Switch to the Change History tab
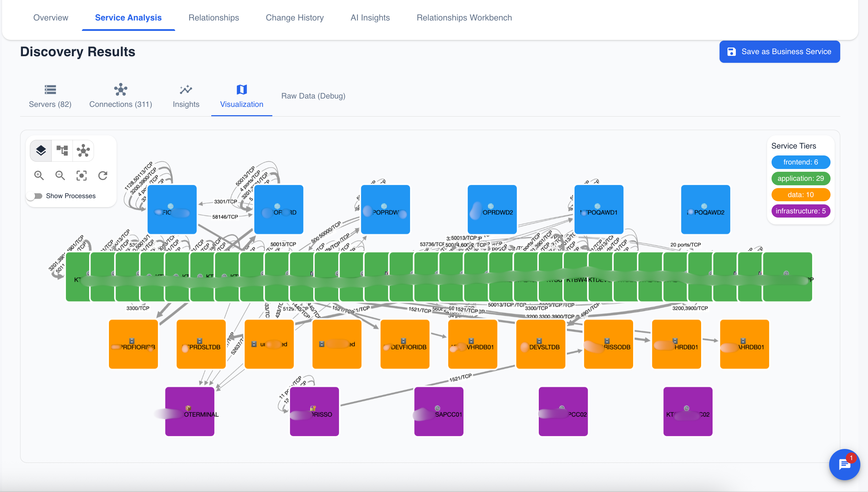The image size is (868, 492). 295,17
